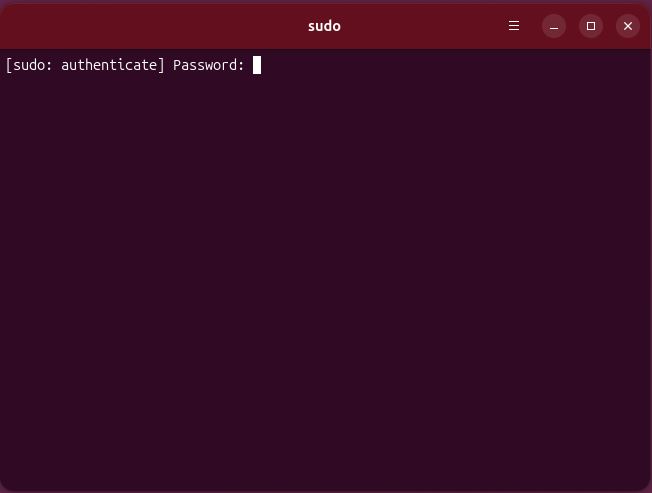Screen dimensions: 652x493
Task: Close the sudo terminal window
Action: [x=628, y=26]
